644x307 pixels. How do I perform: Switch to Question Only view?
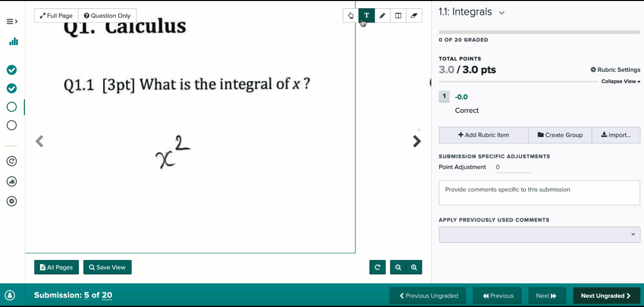(x=107, y=16)
